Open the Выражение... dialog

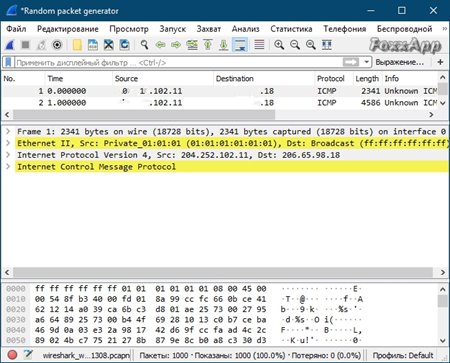(400, 62)
